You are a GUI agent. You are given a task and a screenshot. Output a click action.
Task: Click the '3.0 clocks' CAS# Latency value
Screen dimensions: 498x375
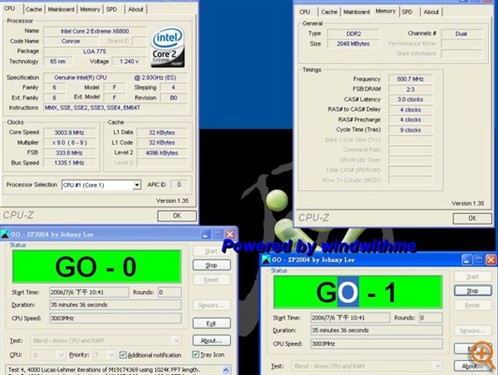point(410,99)
